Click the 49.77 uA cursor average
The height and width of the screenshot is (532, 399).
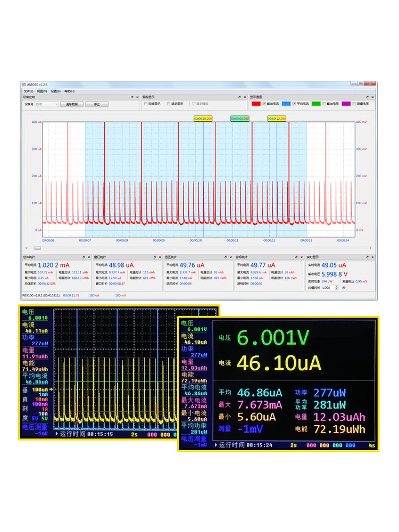[x=263, y=265]
